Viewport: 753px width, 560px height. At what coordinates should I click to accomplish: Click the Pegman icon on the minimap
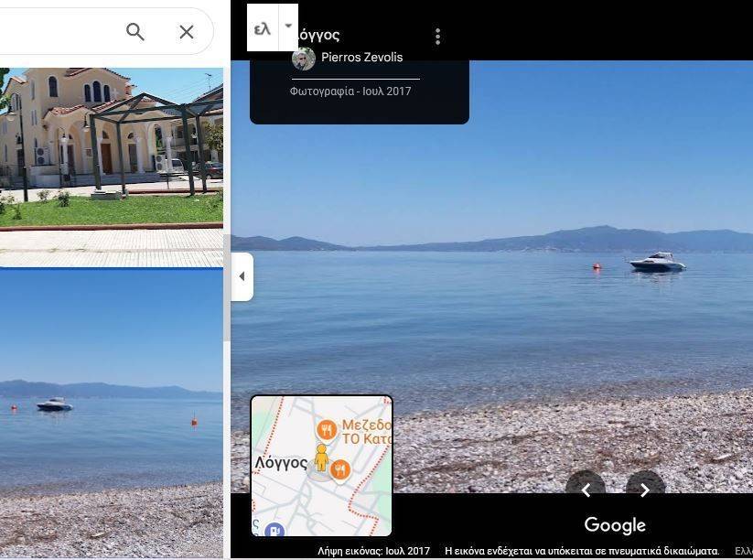(320, 458)
